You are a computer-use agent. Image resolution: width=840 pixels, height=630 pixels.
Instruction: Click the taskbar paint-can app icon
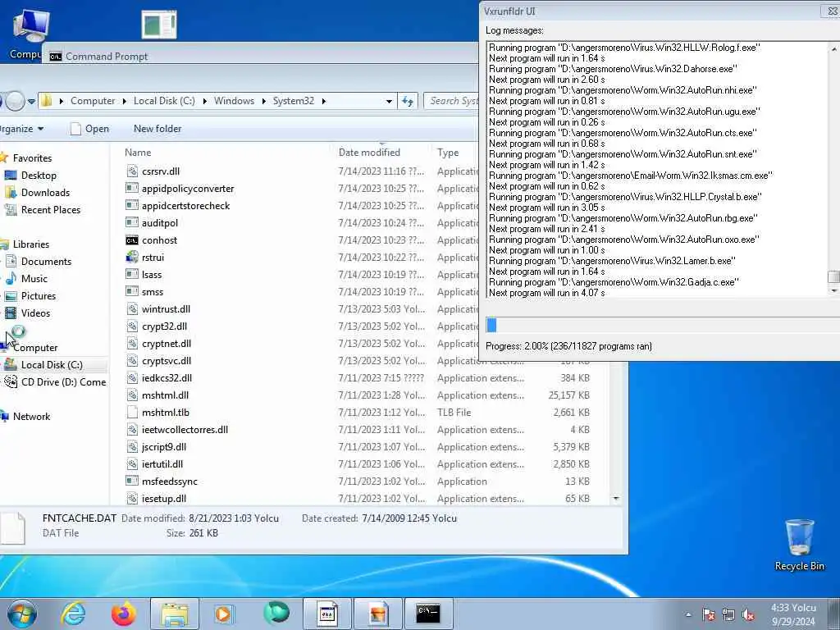pyautogui.click(x=377, y=614)
